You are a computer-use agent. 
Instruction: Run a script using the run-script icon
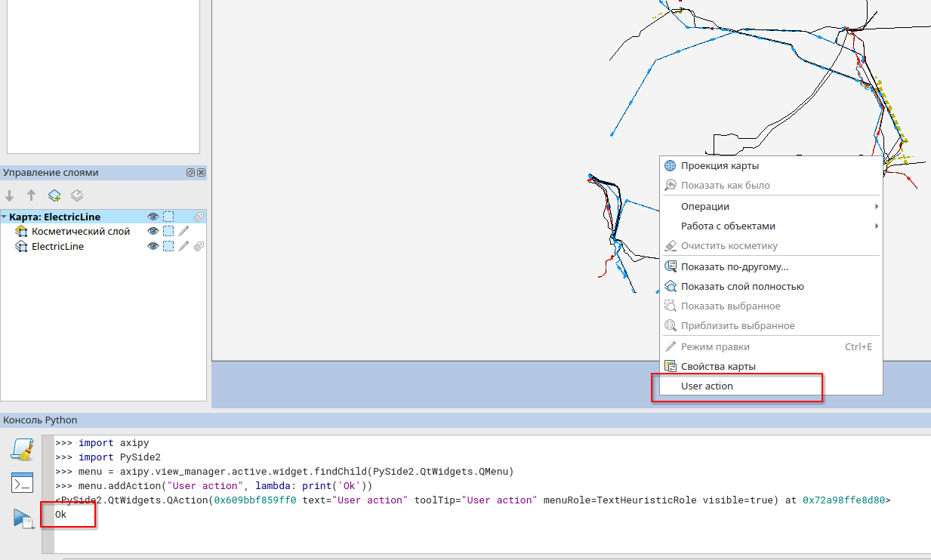23,516
